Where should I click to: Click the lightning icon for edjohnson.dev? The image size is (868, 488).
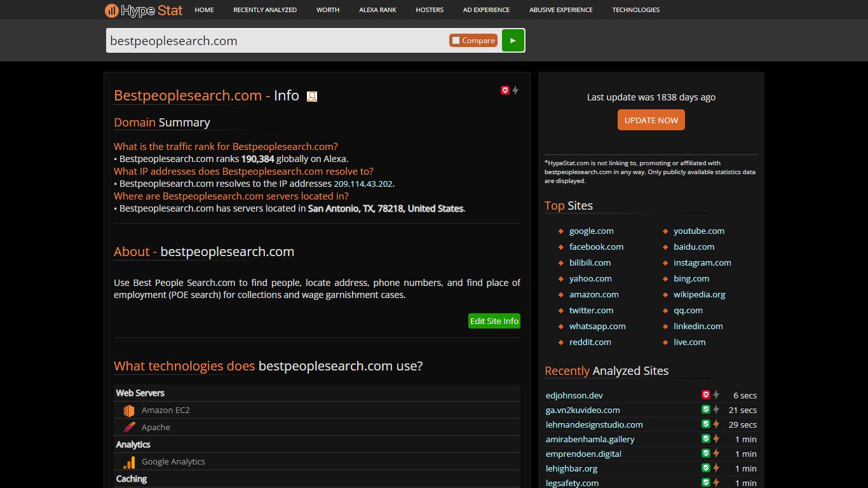coord(716,395)
